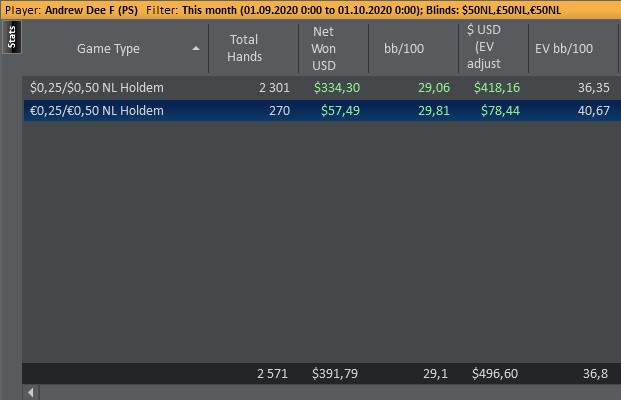The image size is (621, 400).
Task: Click the $334,30 net won cell
Action: 337,88
